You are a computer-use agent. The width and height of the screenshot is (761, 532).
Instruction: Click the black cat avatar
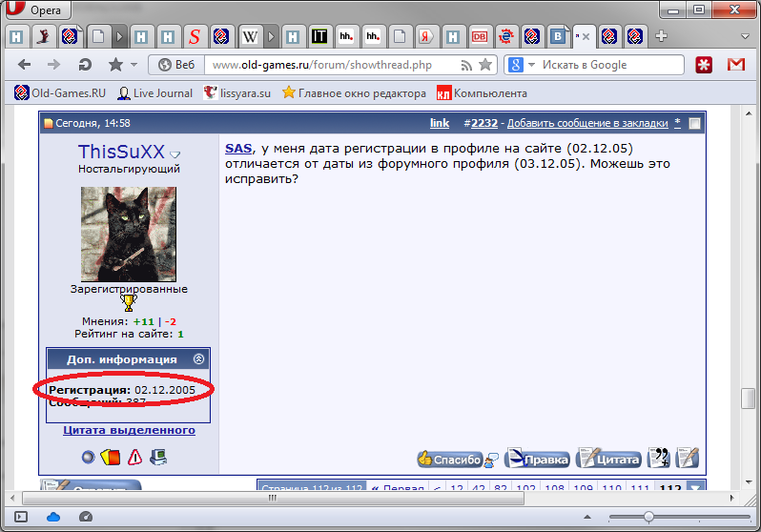pyautogui.click(x=129, y=235)
